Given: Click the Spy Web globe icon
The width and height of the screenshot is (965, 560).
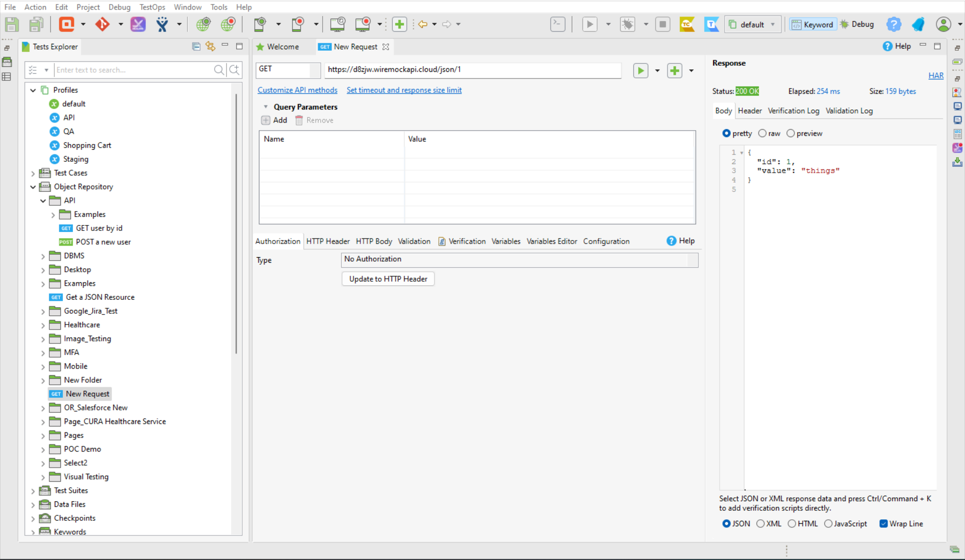Looking at the screenshot, I should click(x=204, y=24).
